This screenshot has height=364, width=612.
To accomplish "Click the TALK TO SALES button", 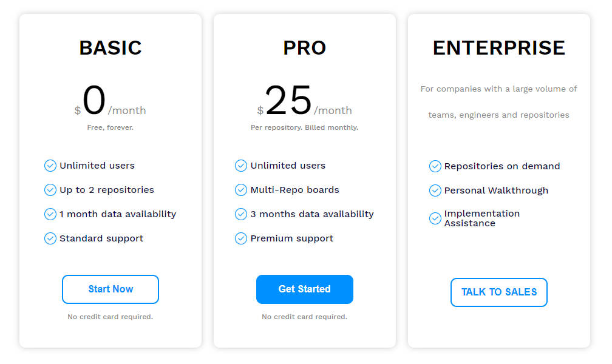I will point(498,292).
